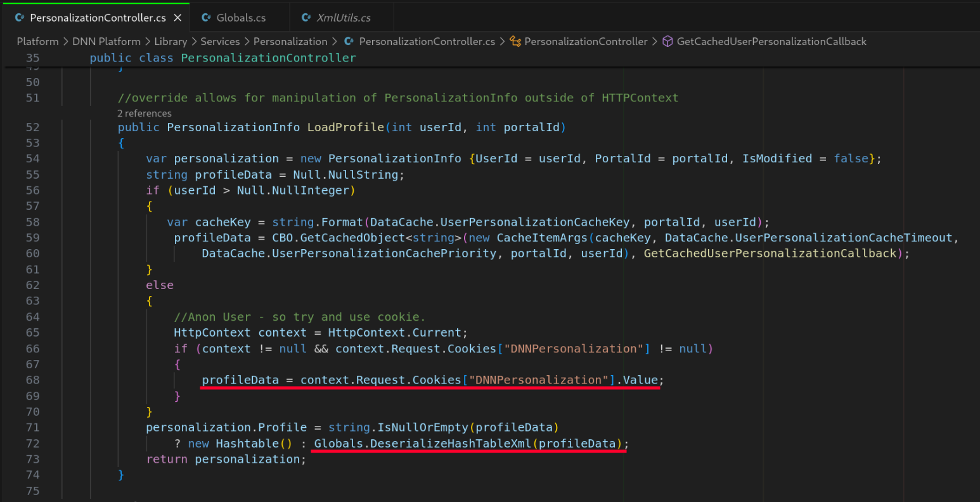Image resolution: width=980 pixels, height=502 pixels.
Task: Expand the Platform breadcrumb folder
Action: pyautogui.click(x=37, y=41)
